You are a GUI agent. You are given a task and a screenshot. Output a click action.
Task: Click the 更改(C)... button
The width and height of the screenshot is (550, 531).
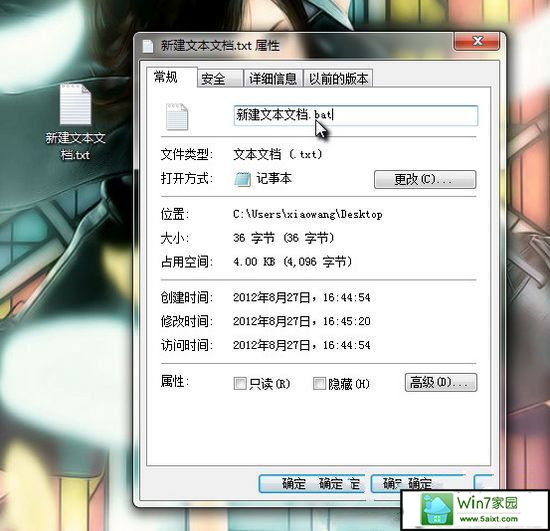425,180
